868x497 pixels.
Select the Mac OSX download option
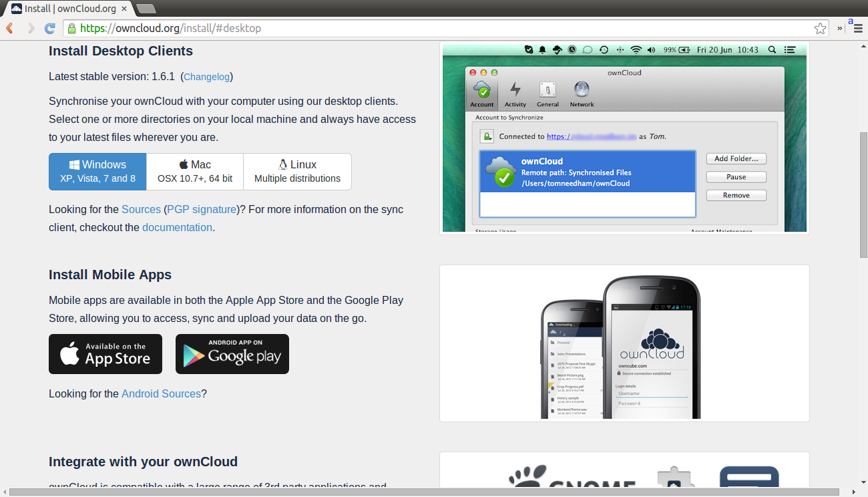[195, 172]
